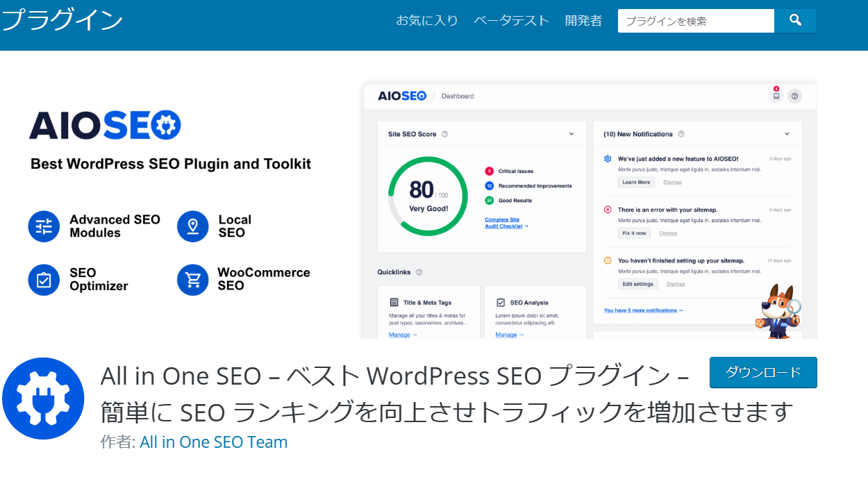Open the All in One SEO Team author link
The image size is (868, 486).
[x=214, y=442]
